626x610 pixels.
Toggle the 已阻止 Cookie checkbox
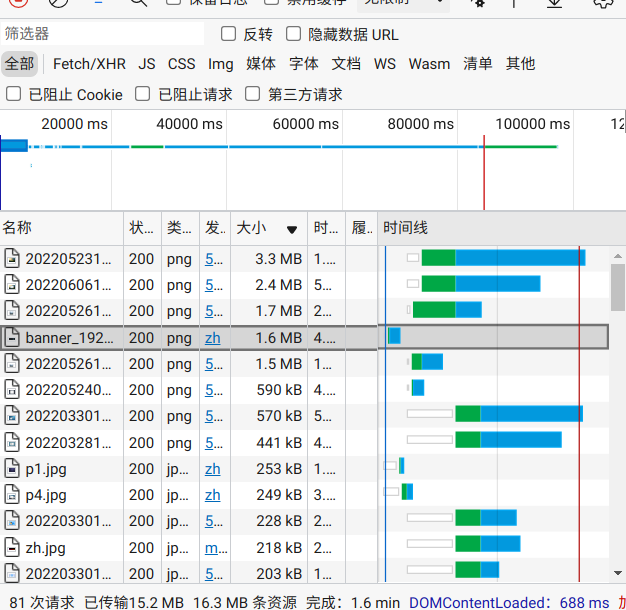coord(13,94)
